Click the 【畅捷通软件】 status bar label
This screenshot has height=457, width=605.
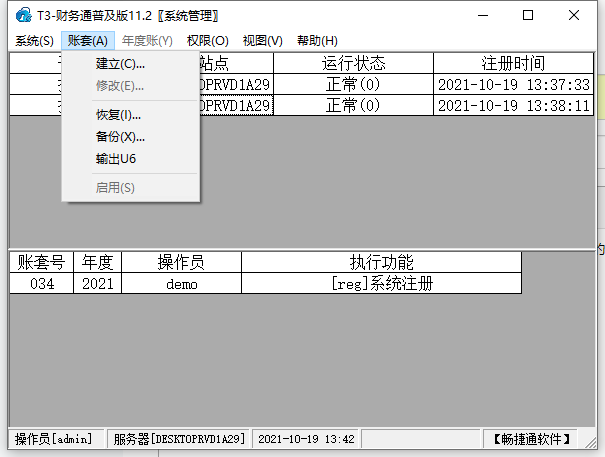[x=531, y=439]
